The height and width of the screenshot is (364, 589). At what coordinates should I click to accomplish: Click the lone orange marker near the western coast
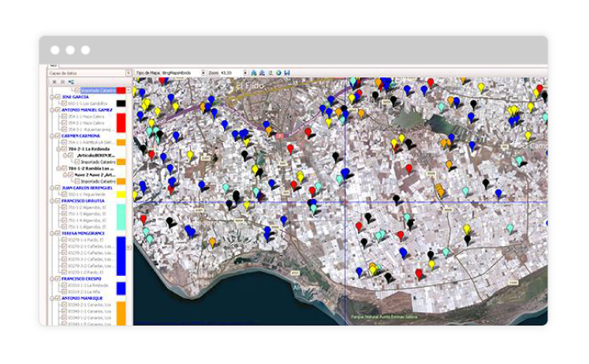pyautogui.click(x=213, y=241)
